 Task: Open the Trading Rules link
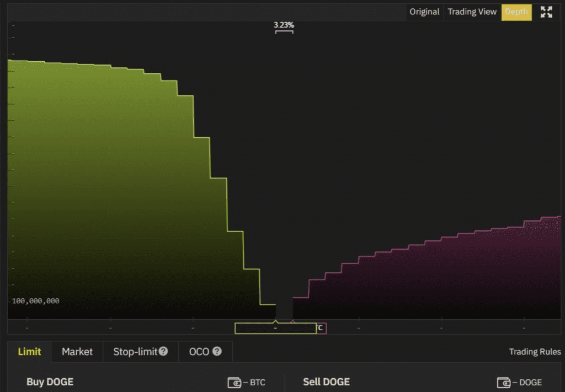[535, 352]
